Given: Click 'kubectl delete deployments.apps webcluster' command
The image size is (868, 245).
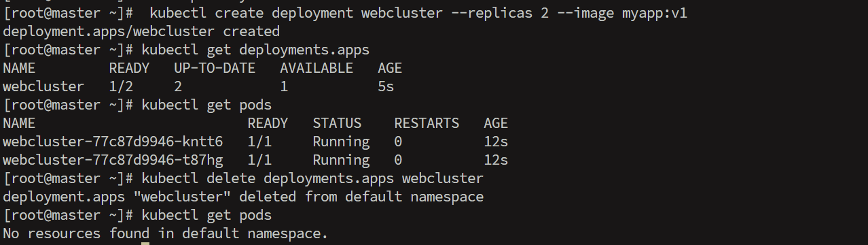Looking at the screenshot, I should [312, 178].
